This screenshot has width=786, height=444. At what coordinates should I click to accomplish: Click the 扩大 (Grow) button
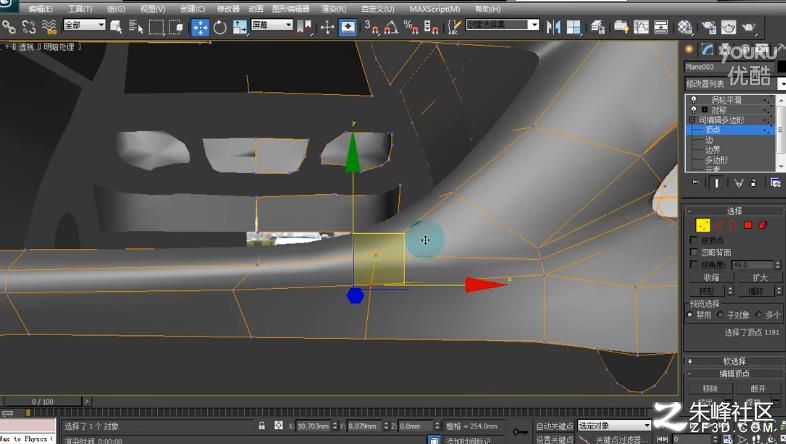(x=759, y=277)
